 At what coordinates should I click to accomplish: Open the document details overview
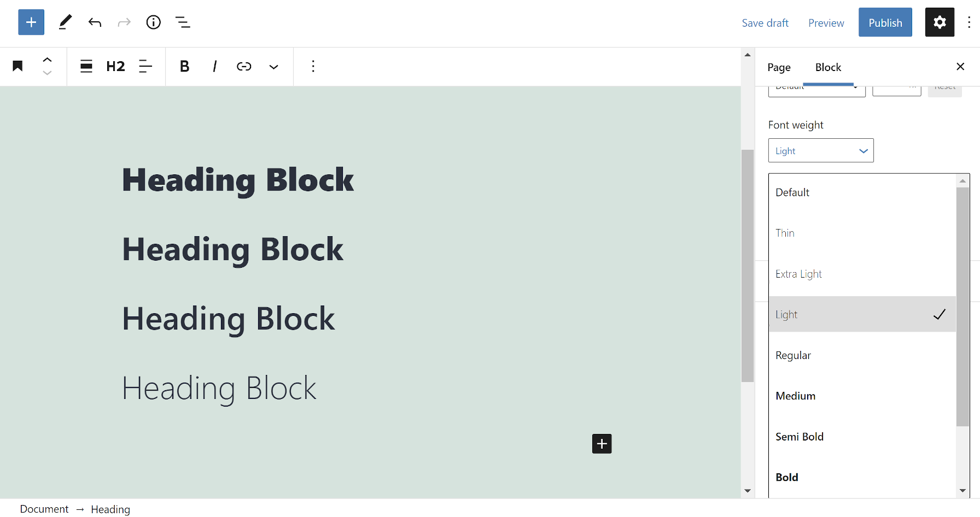[x=153, y=22]
